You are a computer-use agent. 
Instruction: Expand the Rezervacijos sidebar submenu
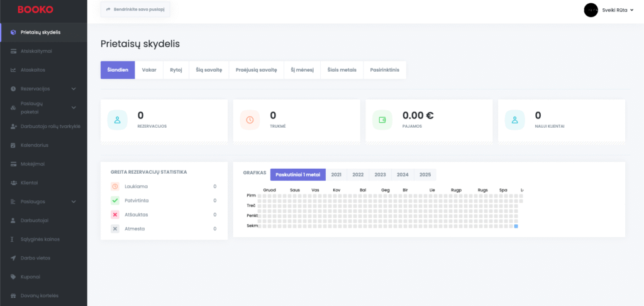point(74,89)
